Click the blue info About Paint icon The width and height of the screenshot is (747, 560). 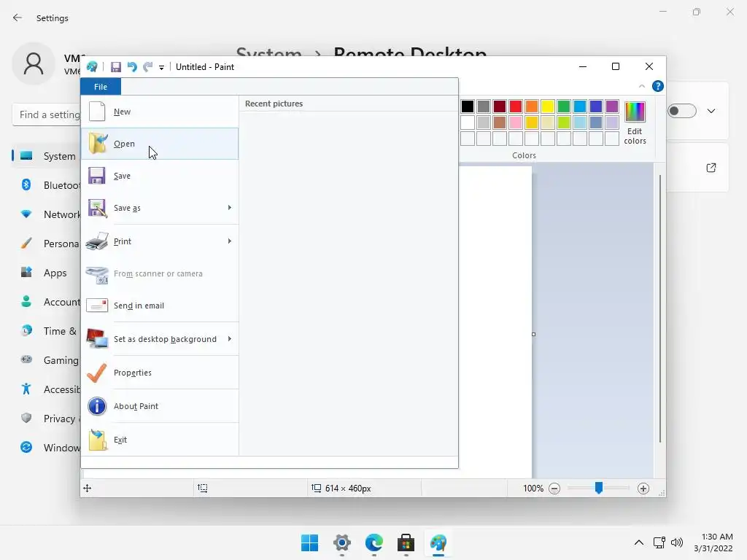pyautogui.click(x=97, y=406)
